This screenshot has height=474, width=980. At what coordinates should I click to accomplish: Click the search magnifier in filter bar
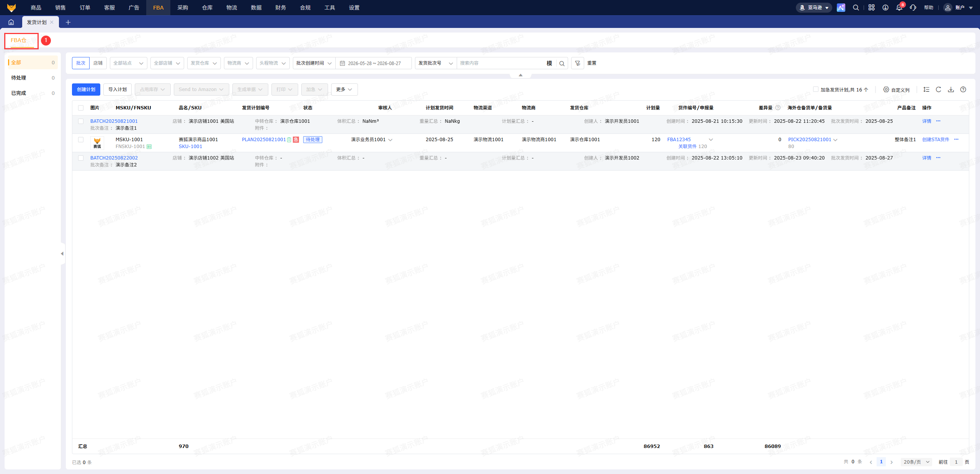point(562,63)
